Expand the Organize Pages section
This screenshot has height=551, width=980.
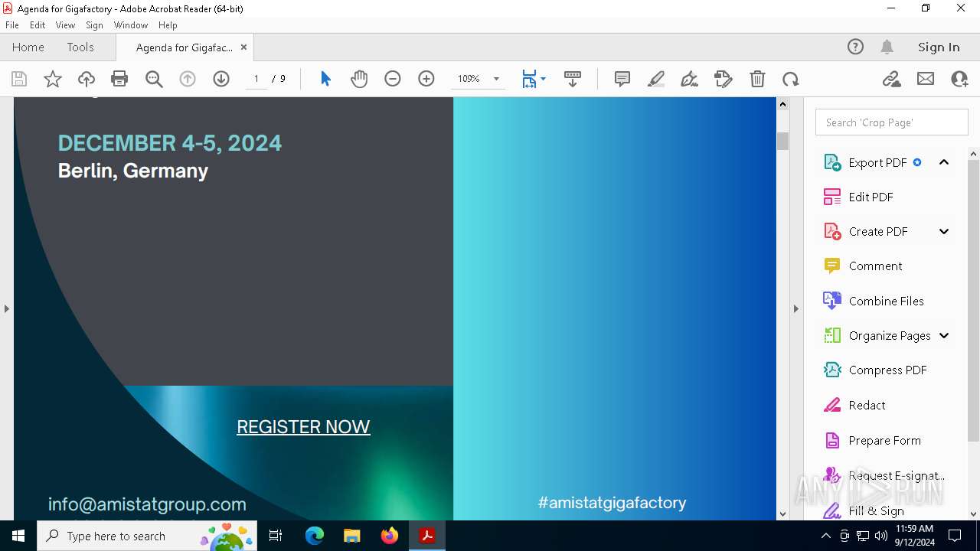click(x=944, y=335)
